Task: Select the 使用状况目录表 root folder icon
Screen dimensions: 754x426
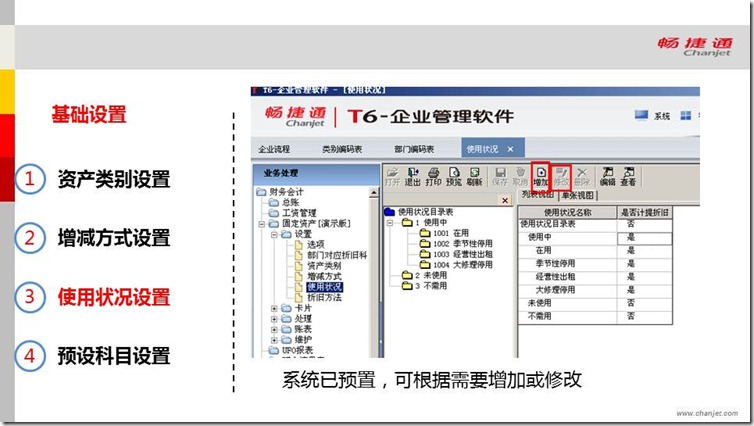Action: [x=390, y=212]
